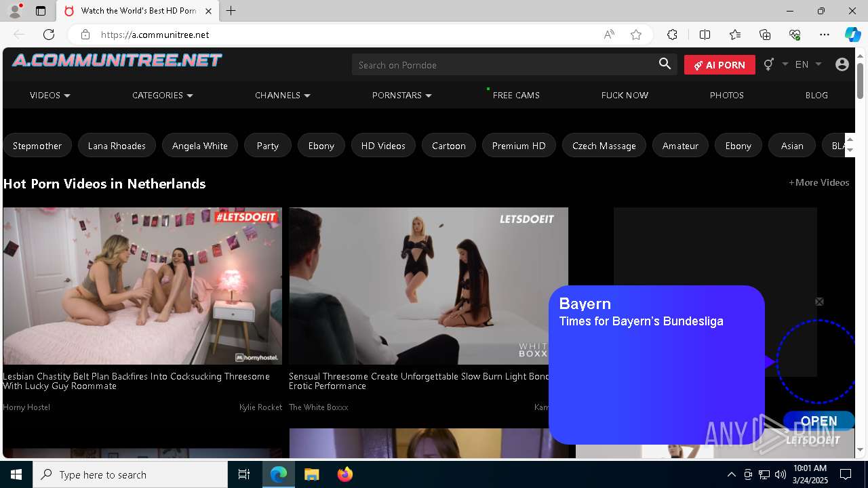The width and height of the screenshot is (868, 488).
Task: Select the Premium HD tag pill
Action: tap(519, 146)
